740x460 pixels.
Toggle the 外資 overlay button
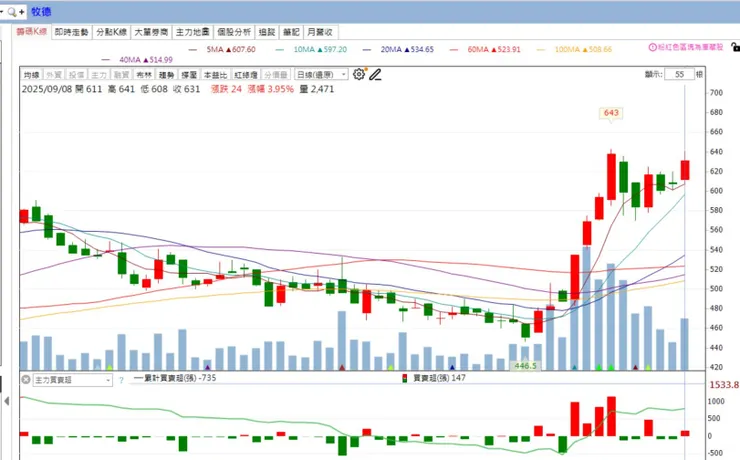pos(54,75)
